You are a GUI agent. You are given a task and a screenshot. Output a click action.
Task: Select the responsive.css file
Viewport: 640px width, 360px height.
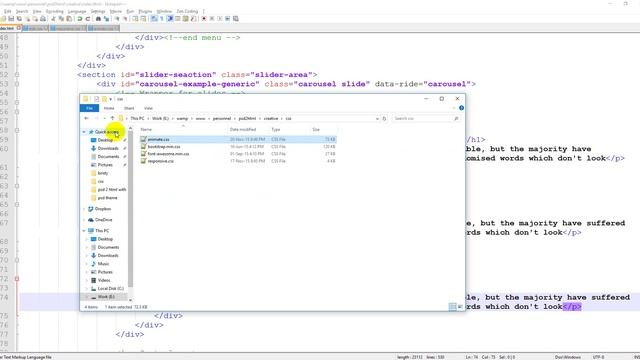pos(238,161)
